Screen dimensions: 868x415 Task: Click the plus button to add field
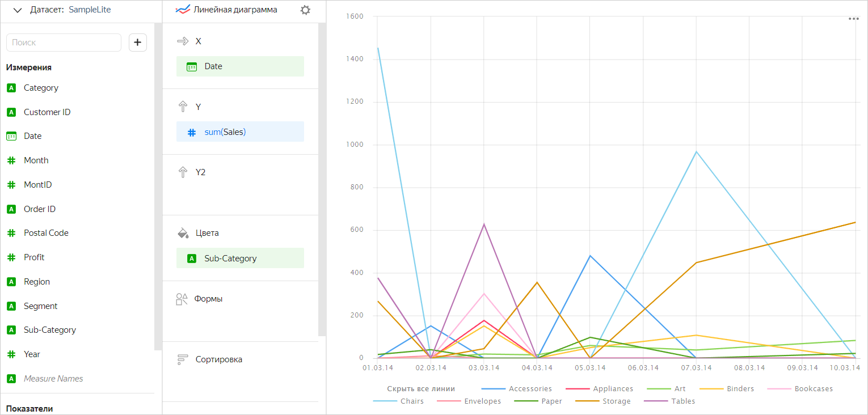coord(137,43)
